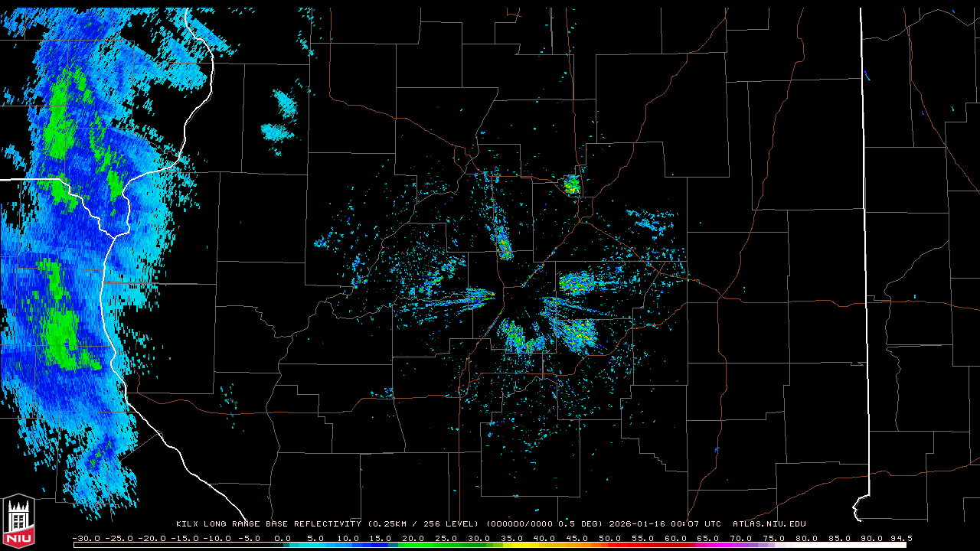
Task: Pick the magenta 65.0 dBZ color on scale
Action: point(708,545)
